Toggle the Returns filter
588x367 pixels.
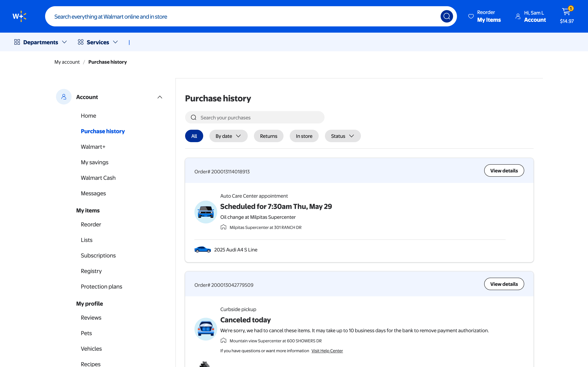[x=269, y=136]
